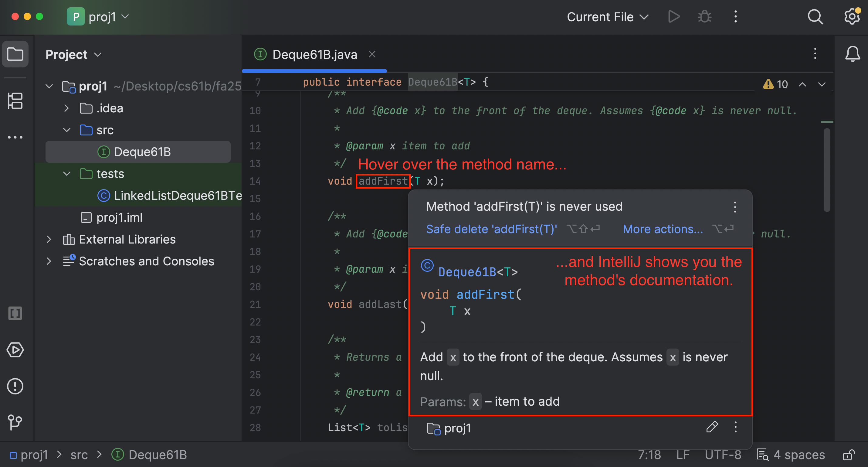868x467 pixels.
Task: Open the Problems tool window icon
Action: click(15, 387)
